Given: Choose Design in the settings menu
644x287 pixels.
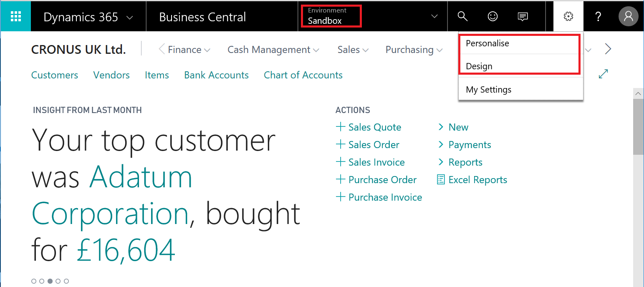Looking at the screenshot, I should [x=479, y=66].
